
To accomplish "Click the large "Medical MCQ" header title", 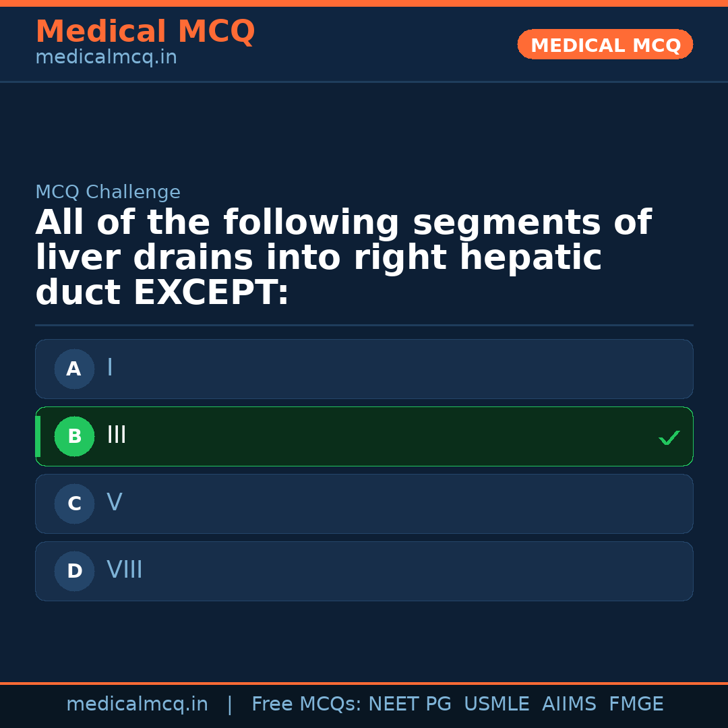I will (x=145, y=32).
